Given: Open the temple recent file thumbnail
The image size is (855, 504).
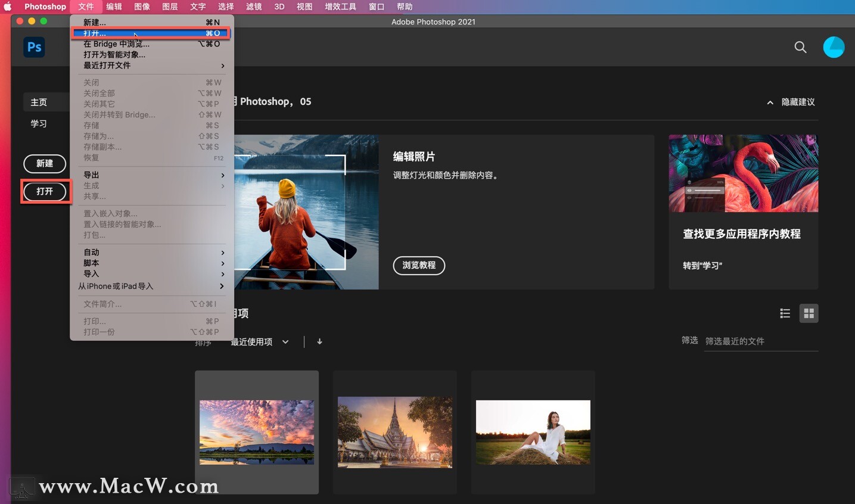Looking at the screenshot, I should coord(395,433).
